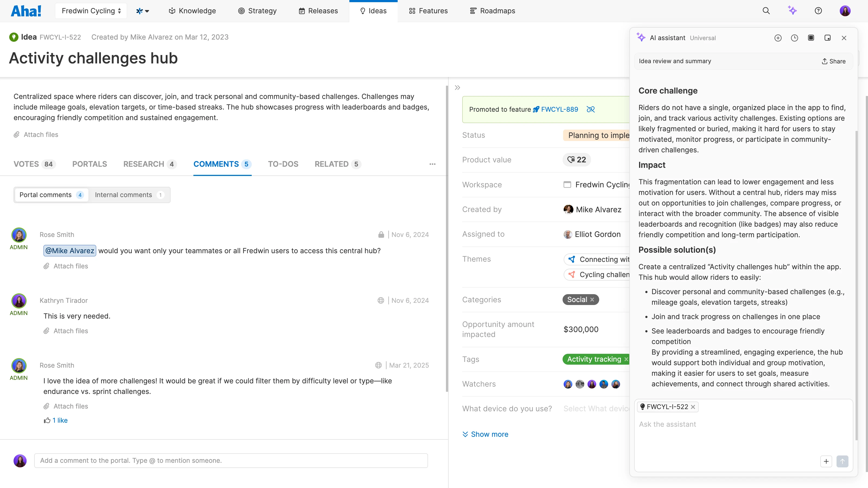Unlink the promoted feature FWCYL-889
This screenshot has height=488, width=868.
(x=591, y=109)
